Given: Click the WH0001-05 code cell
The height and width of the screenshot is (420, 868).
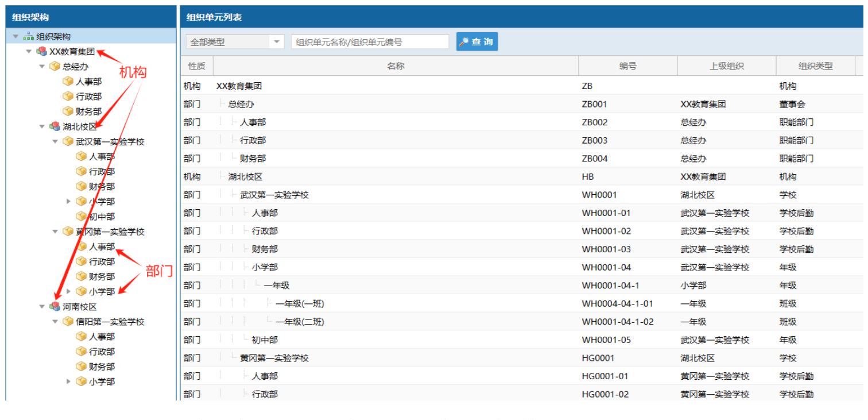Looking at the screenshot, I should point(628,340).
